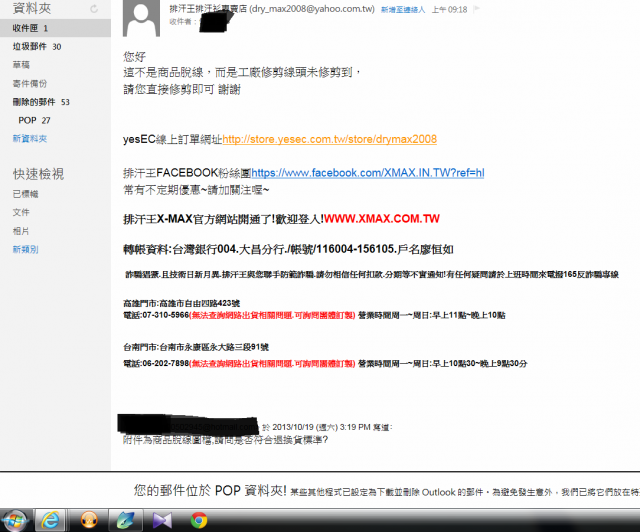Show 相片 photos quick view

pyautogui.click(x=21, y=231)
